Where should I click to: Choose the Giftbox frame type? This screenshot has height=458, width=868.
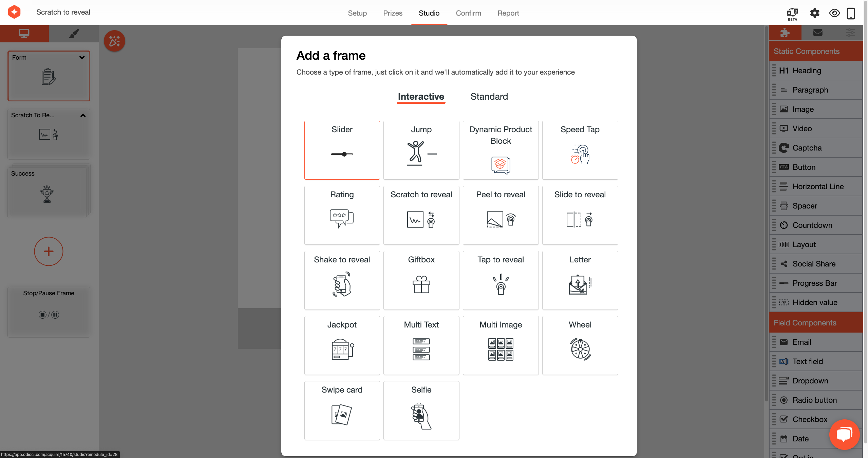tap(421, 280)
